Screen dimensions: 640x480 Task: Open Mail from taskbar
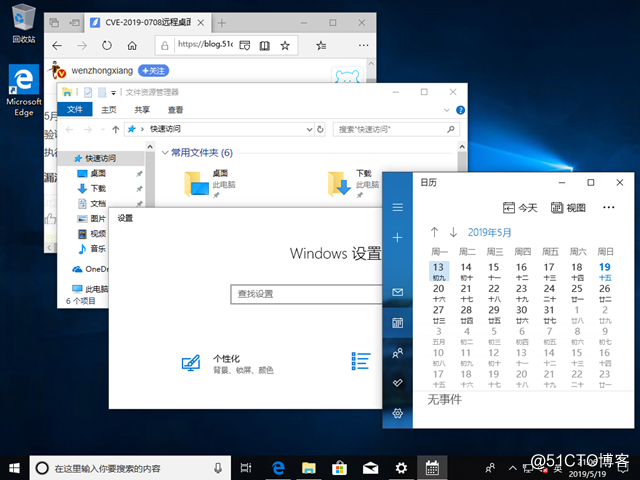(x=370, y=468)
